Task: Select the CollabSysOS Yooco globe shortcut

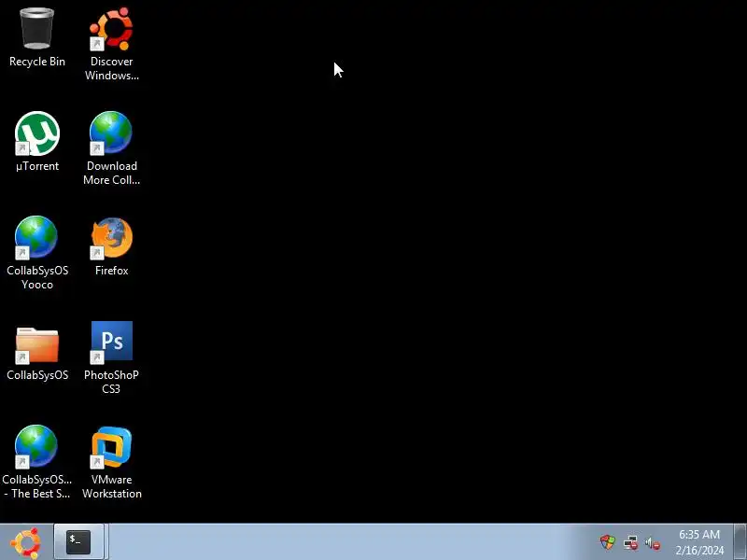Action: (x=36, y=238)
